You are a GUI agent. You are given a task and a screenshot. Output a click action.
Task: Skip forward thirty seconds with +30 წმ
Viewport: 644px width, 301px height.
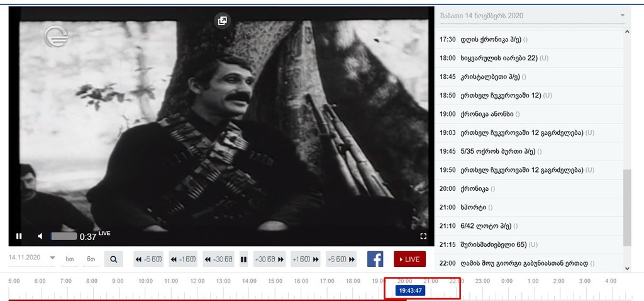pyautogui.click(x=269, y=259)
